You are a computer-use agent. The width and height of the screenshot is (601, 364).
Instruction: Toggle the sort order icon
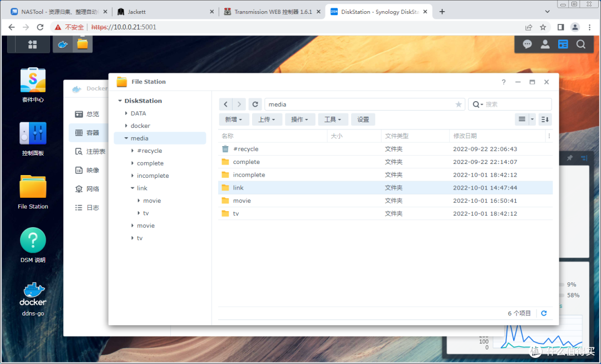(x=544, y=119)
